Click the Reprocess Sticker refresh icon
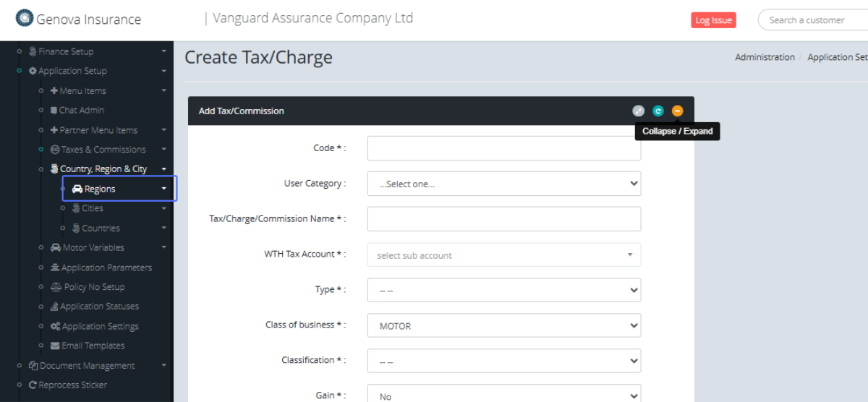Image resolution: width=868 pixels, height=402 pixels. [33, 385]
